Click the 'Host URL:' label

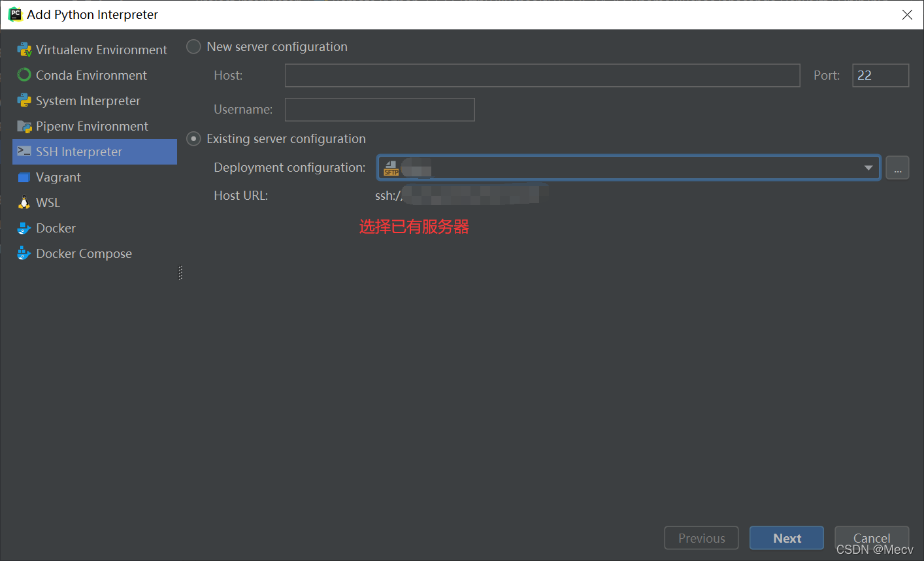(x=240, y=195)
